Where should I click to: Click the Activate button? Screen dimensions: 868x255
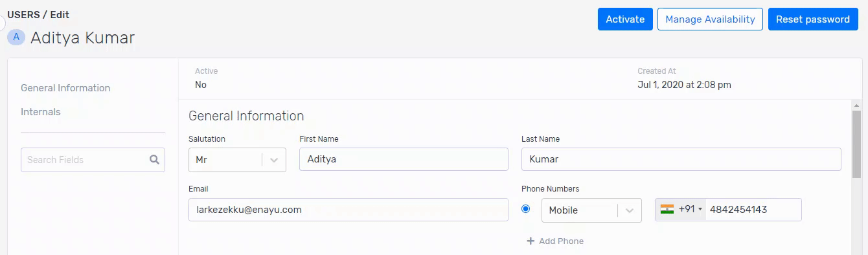(x=625, y=19)
